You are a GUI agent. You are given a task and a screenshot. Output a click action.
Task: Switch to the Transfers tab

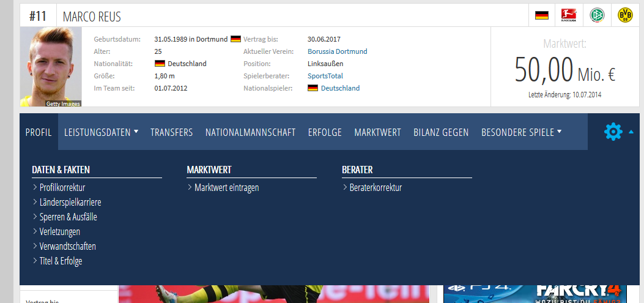[172, 132]
